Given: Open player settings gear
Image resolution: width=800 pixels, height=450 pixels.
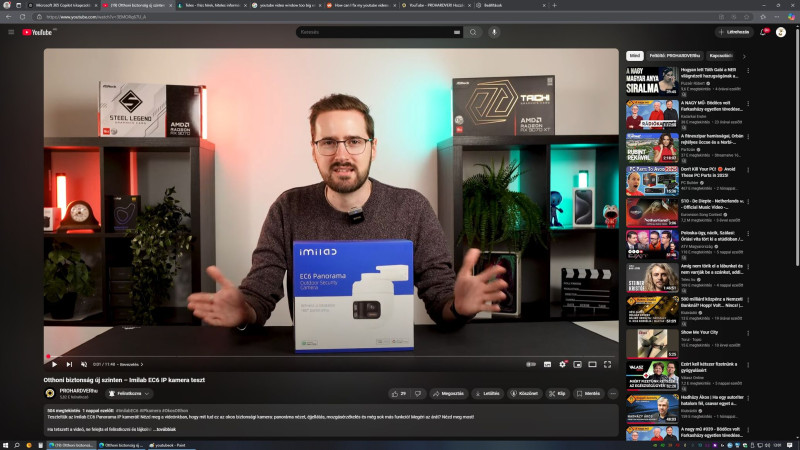Looking at the screenshot, I should [562, 364].
